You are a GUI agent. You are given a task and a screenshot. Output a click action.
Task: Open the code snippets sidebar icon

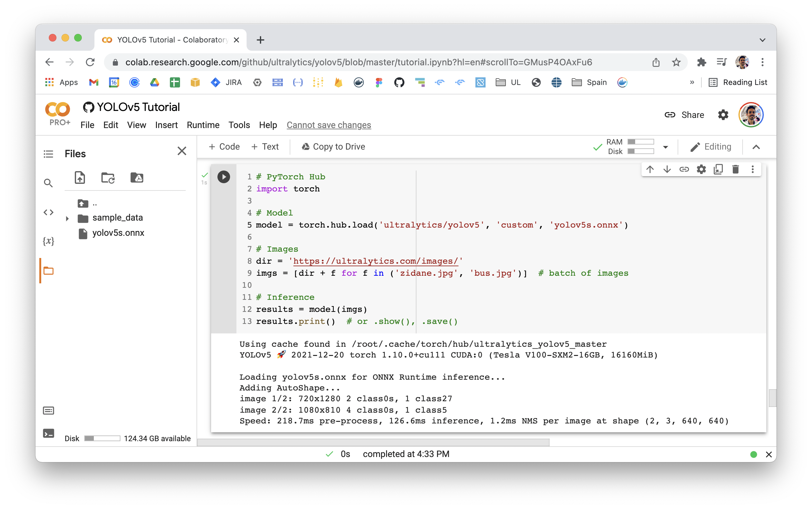tap(48, 212)
